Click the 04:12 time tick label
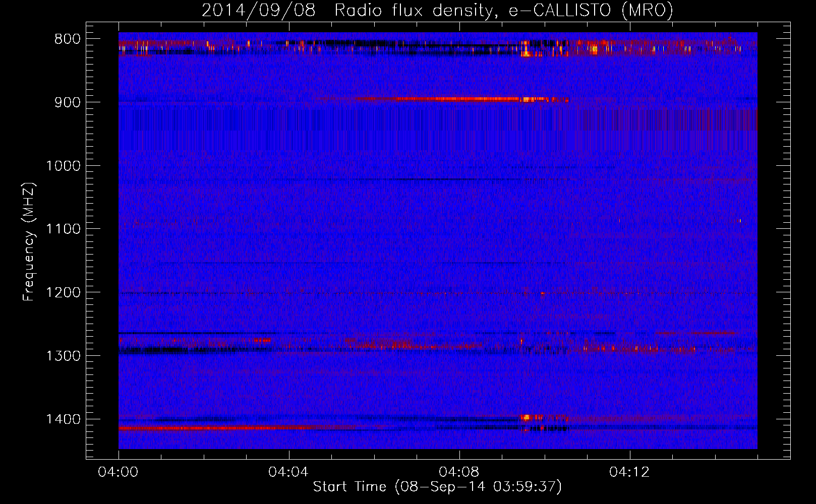This screenshot has height=504, width=816. click(629, 472)
